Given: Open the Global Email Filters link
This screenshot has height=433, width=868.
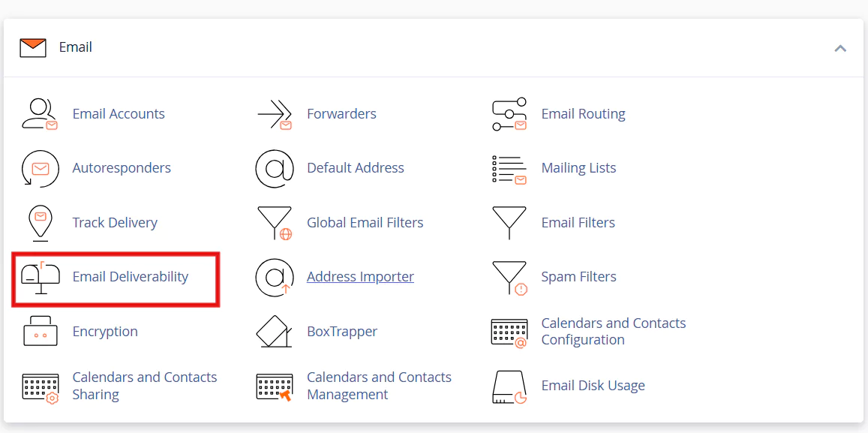Looking at the screenshot, I should tap(365, 223).
